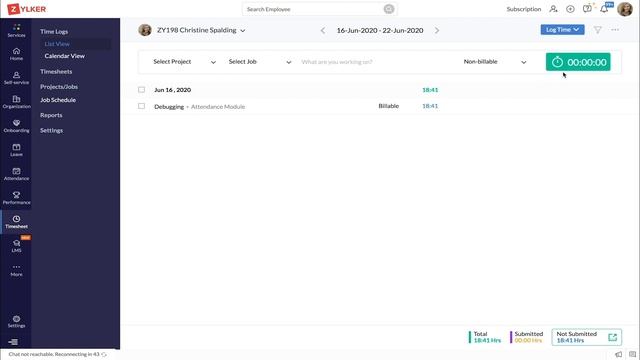Click announcements megaphone icon at bottom
640x360 pixels.
click(x=619, y=354)
